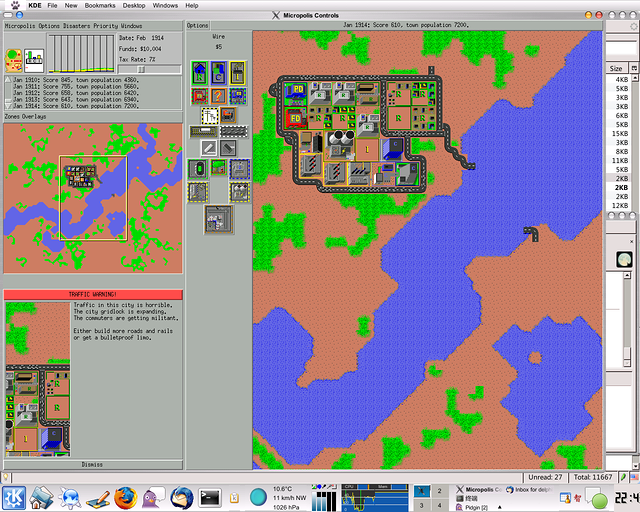Select the Industrial zone tool
Screen dimensions: 640x512
click(x=238, y=72)
